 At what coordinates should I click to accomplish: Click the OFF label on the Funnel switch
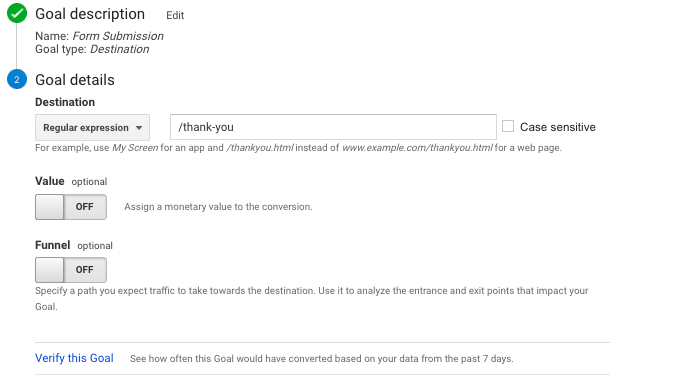click(85, 270)
